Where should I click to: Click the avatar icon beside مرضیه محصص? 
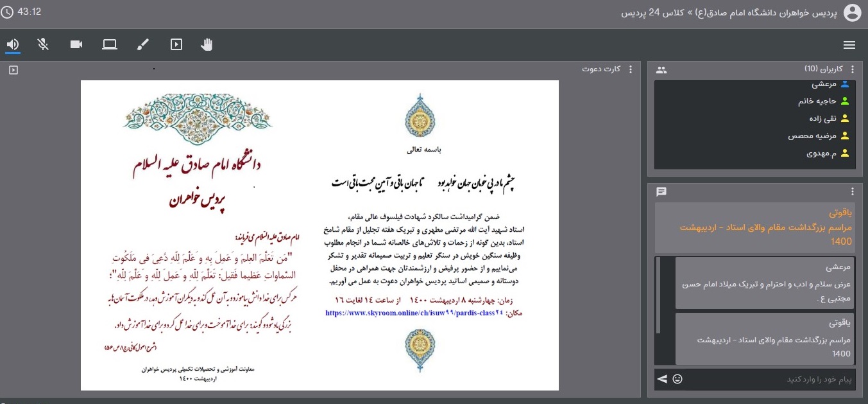pos(845,136)
